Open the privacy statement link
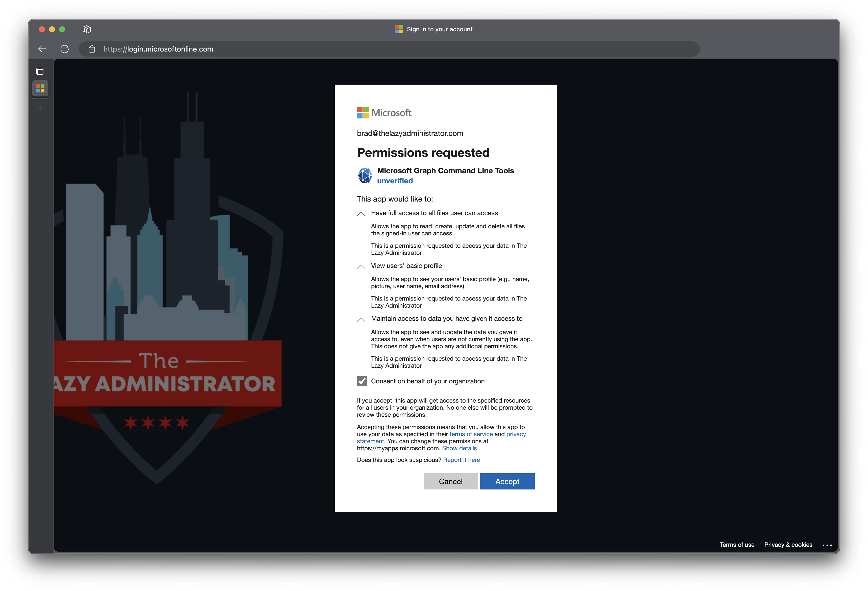 click(x=516, y=434)
